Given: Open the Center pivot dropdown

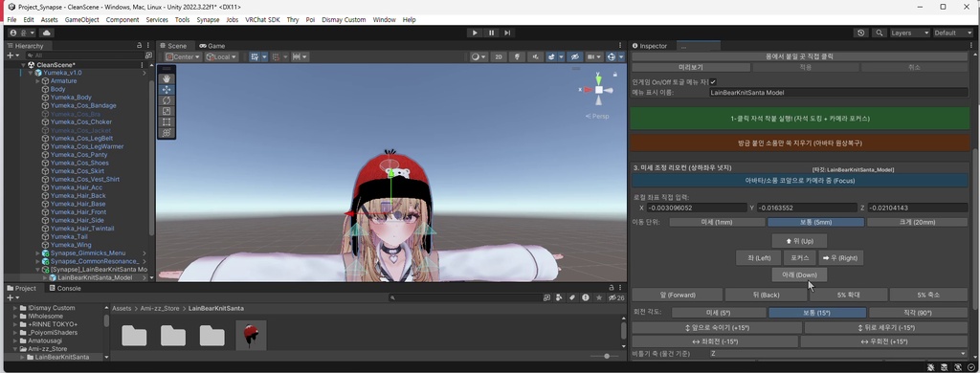Looking at the screenshot, I should point(183,56).
